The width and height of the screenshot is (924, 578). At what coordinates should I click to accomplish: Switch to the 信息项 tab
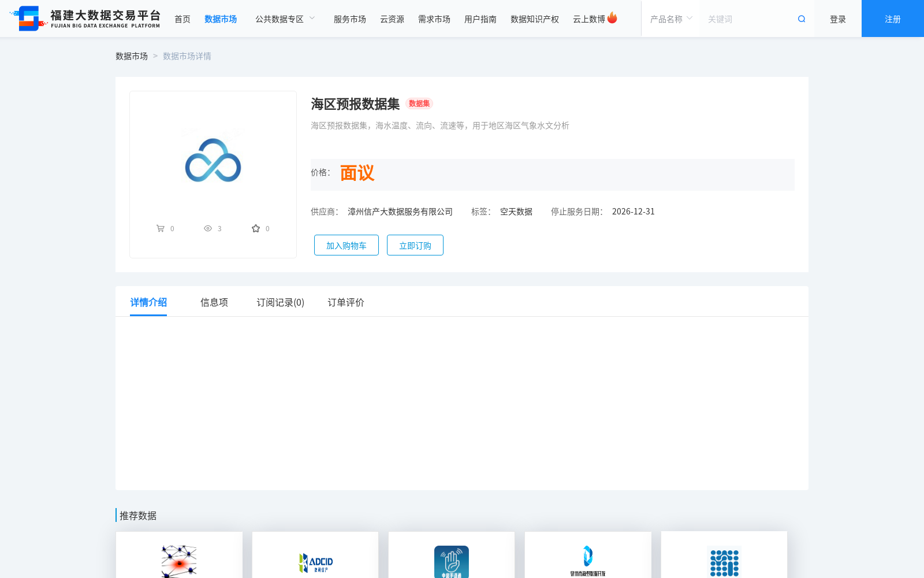pyautogui.click(x=214, y=302)
